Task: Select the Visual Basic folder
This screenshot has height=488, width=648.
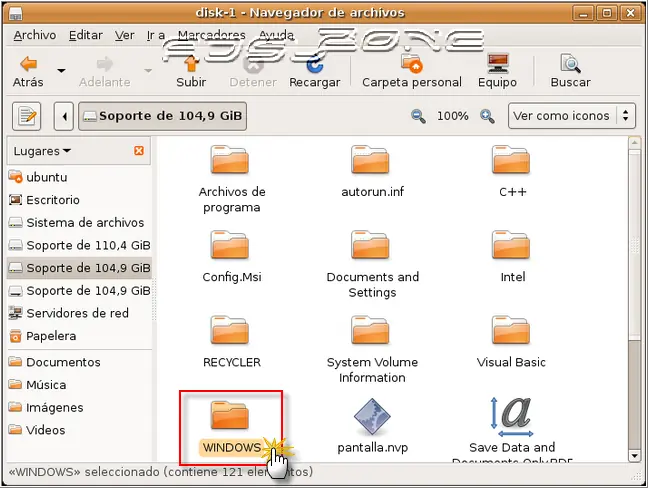Action: [x=511, y=330]
